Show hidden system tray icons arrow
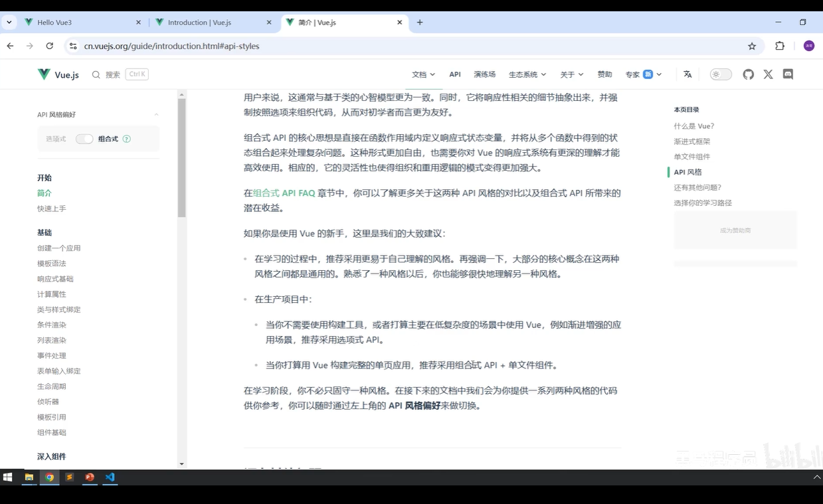 [x=817, y=477]
